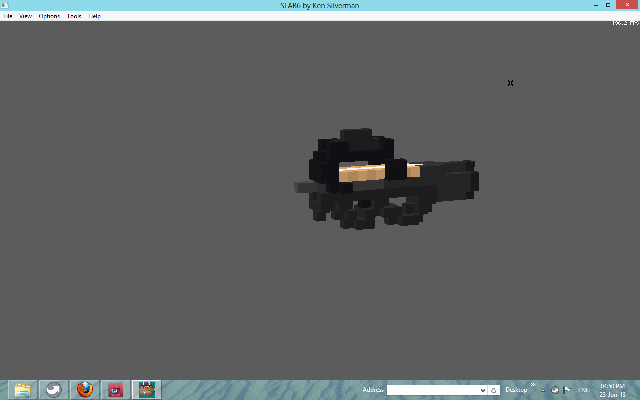Image resolution: width=640 pixels, height=400 pixels.
Task: Open the Steam taskbar icon
Action: (53, 390)
